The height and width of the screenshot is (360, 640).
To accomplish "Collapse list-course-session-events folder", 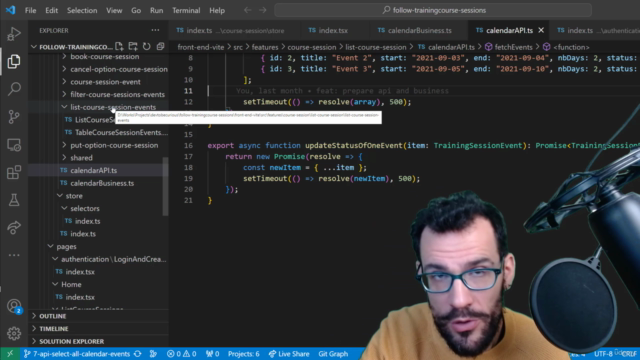I will [x=109, y=107].
